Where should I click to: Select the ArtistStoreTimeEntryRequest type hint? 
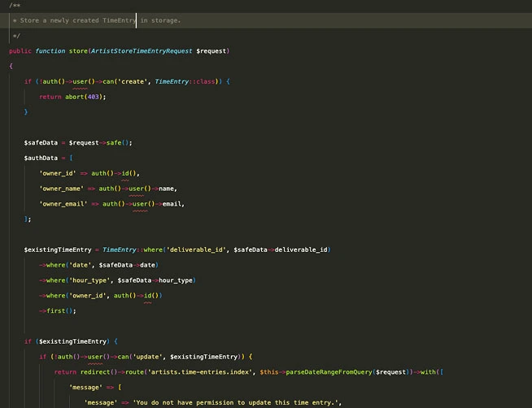click(x=142, y=51)
